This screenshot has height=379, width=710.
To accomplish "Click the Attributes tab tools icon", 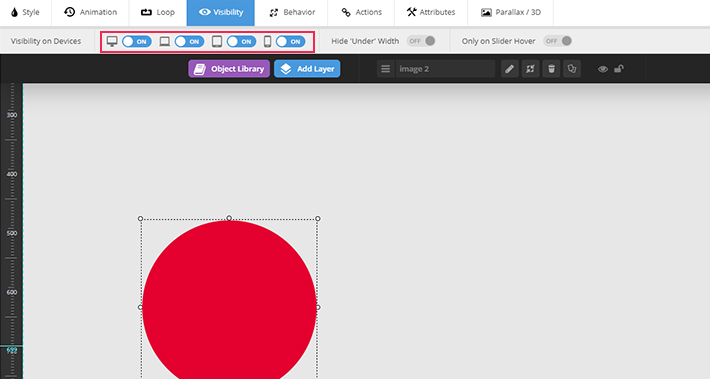I will pyautogui.click(x=411, y=12).
